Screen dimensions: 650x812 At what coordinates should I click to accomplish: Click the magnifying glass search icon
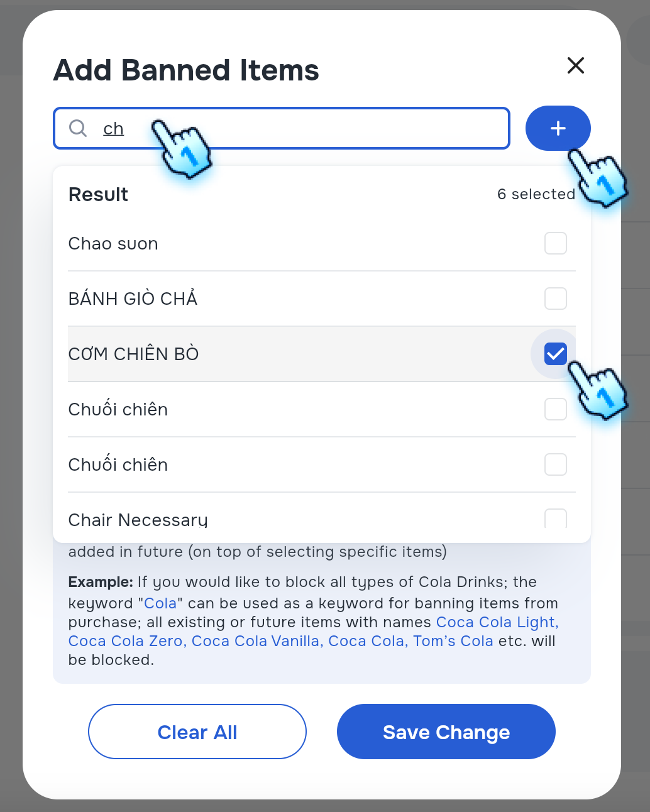coord(78,128)
